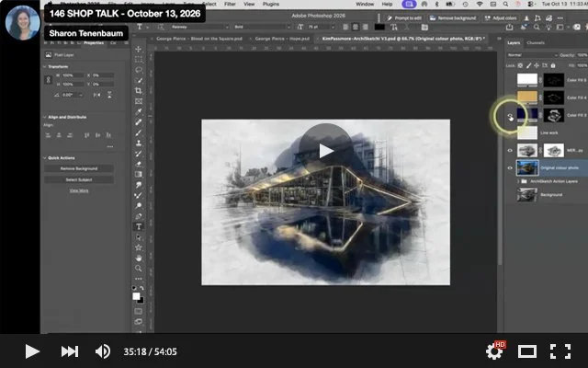Hide the Original colour photo layer
588x368 pixels.
click(x=510, y=167)
